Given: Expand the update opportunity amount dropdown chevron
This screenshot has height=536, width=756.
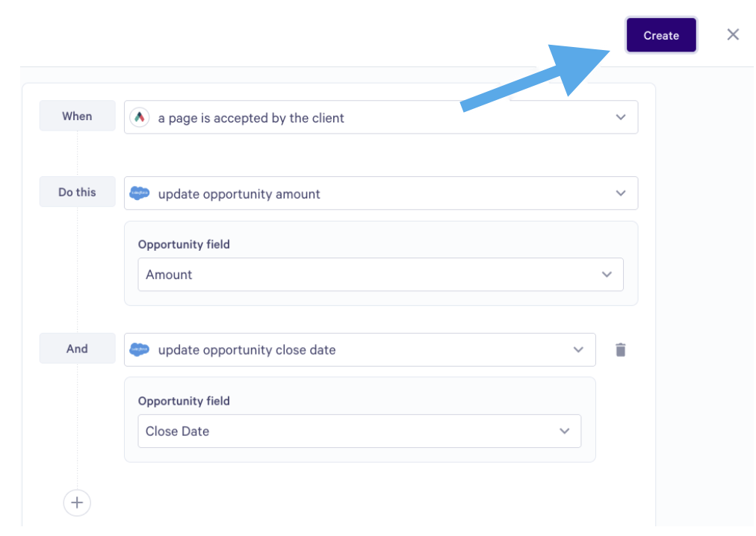Looking at the screenshot, I should pyautogui.click(x=621, y=193).
